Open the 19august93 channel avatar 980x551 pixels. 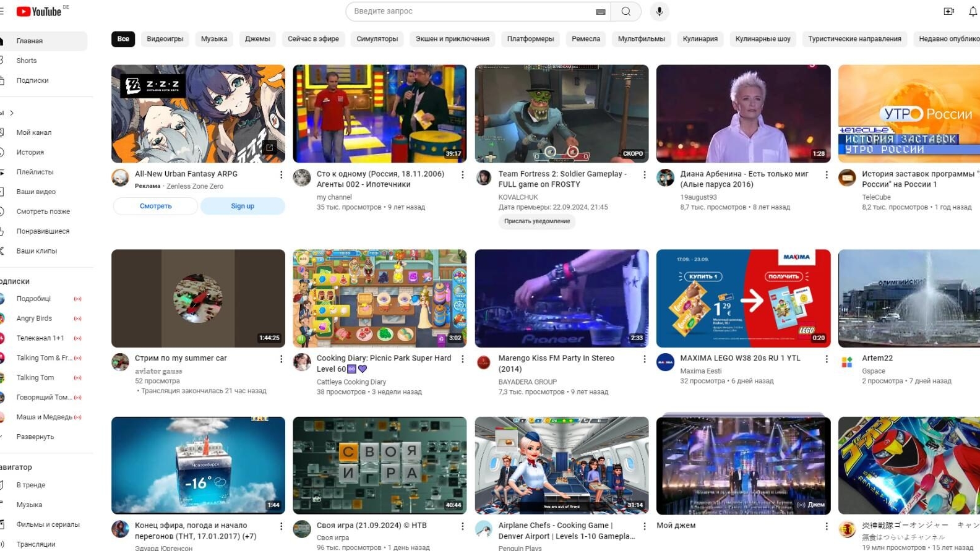pyautogui.click(x=665, y=177)
